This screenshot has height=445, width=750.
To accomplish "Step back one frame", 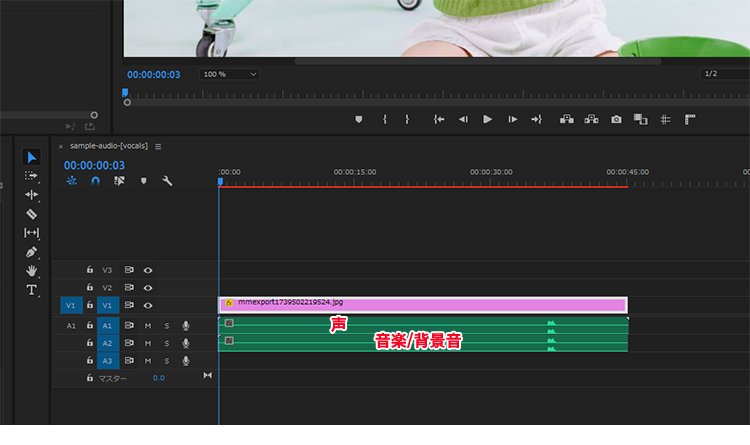I will click(x=463, y=120).
